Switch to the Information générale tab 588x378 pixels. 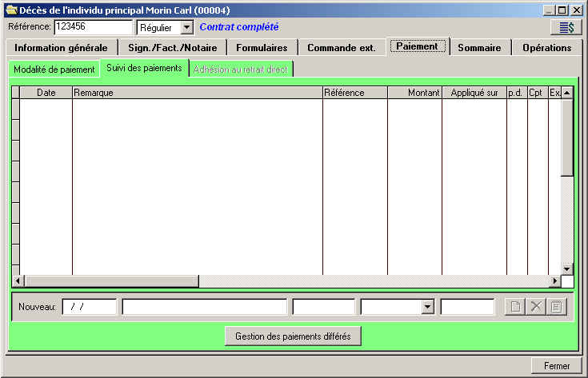click(x=61, y=47)
